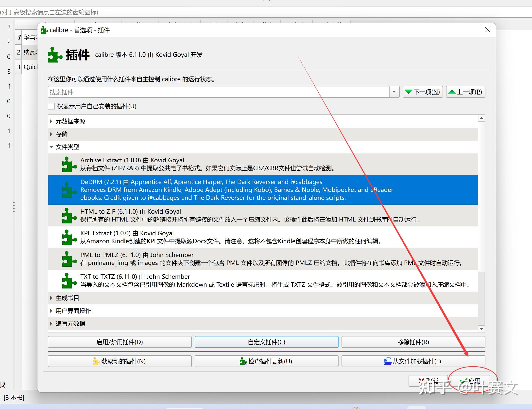Click the HTML to ZIP plugin icon
The height and width of the screenshot is (409, 532).
69,216
